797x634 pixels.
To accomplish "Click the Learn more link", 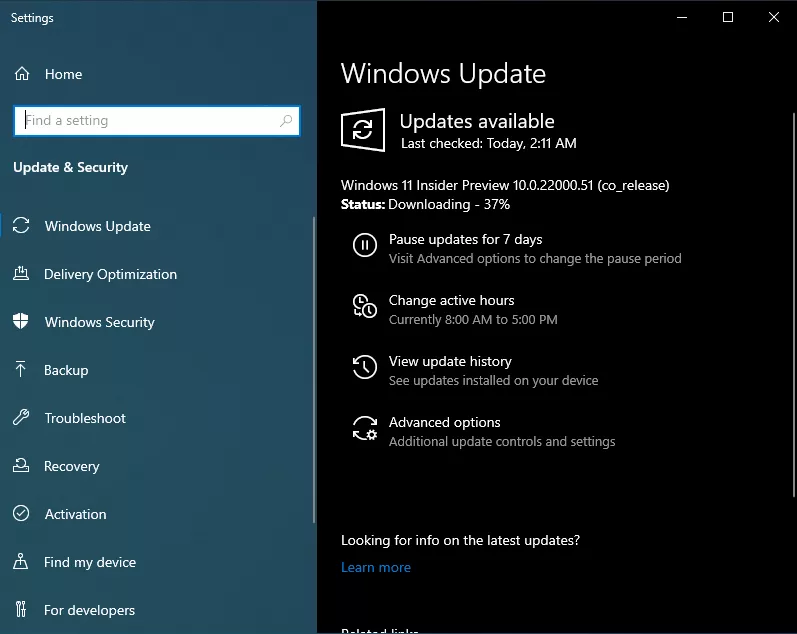I will (376, 567).
